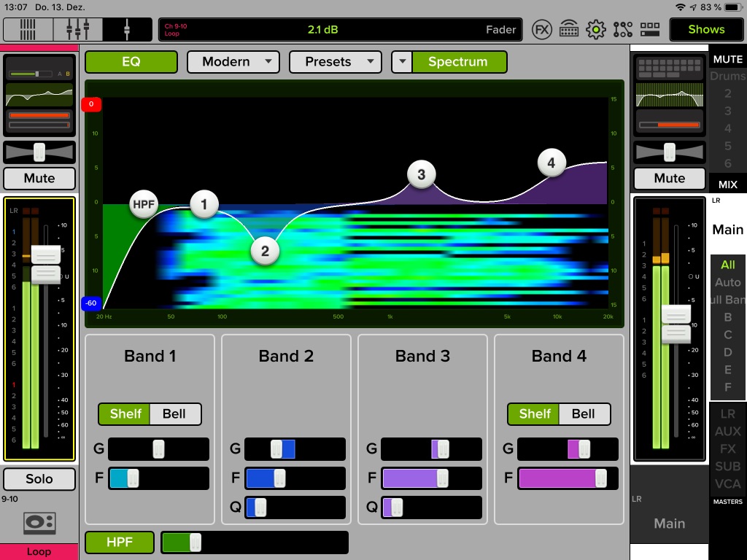Tap the Loop channel tape icon
747x560 pixels.
(x=39, y=522)
